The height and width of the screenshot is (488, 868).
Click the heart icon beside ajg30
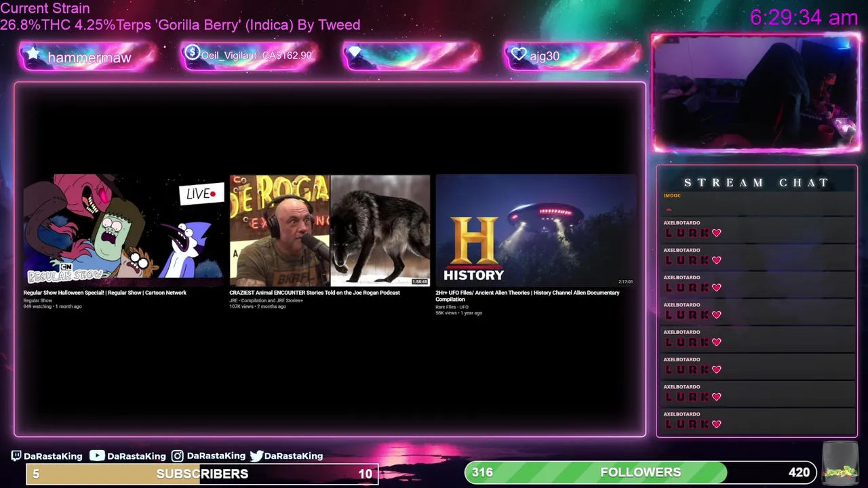coord(519,54)
